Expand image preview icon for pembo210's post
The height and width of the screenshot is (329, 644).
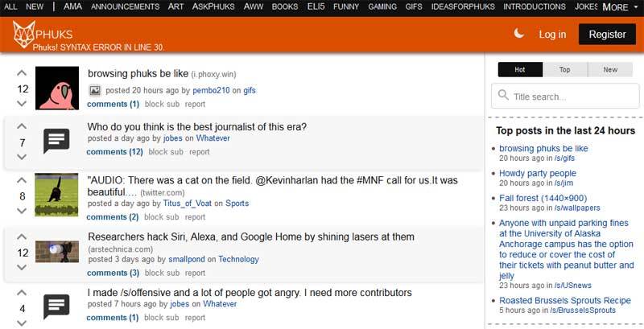pos(95,90)
